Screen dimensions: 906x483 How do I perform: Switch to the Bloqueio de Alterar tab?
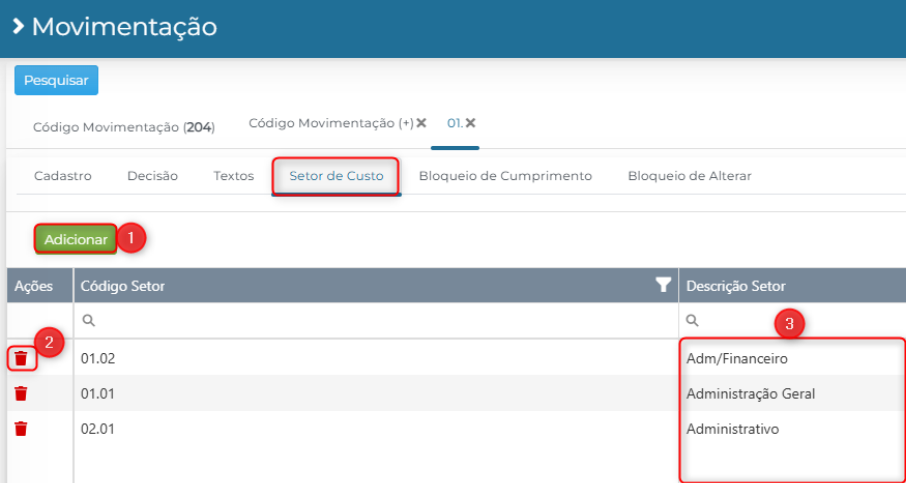[x=689, y=176]
